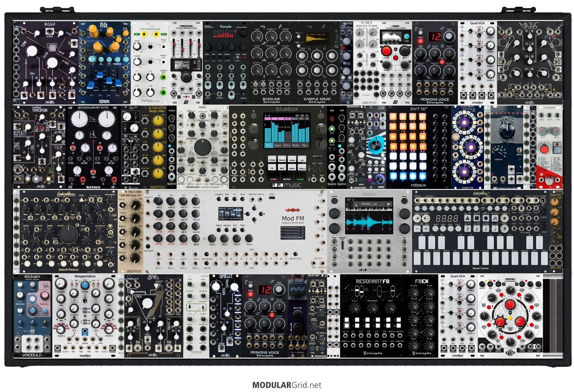Click the OP 1 knob on Mod FM
574x392 pixels.
[x=159, y=201]
